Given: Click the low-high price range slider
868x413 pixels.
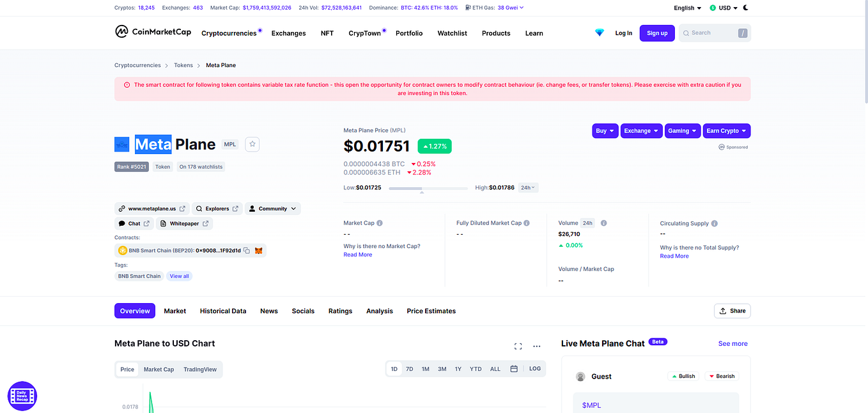Looking at the screenshot, I should tap(428, 189).
